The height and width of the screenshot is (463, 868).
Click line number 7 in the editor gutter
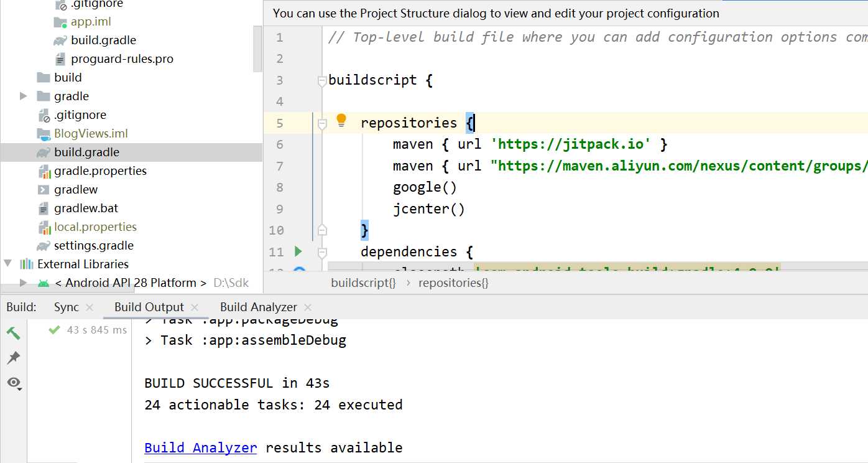coord(280,166)
